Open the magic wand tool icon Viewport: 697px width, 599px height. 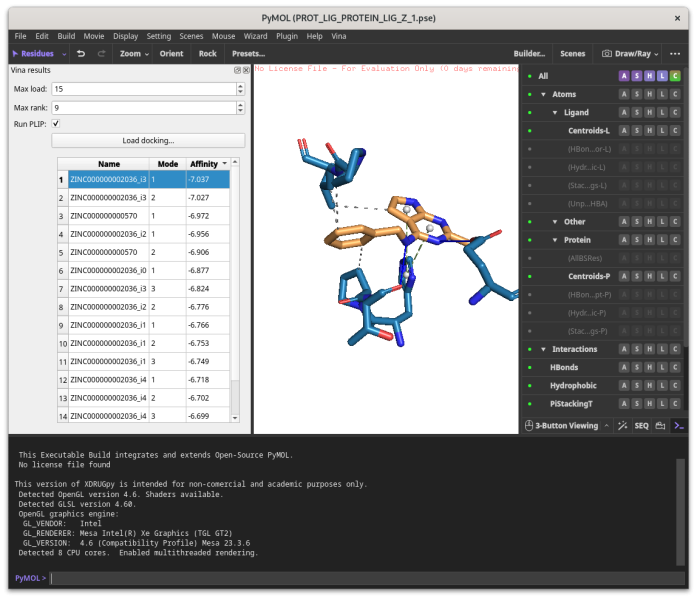622,426
